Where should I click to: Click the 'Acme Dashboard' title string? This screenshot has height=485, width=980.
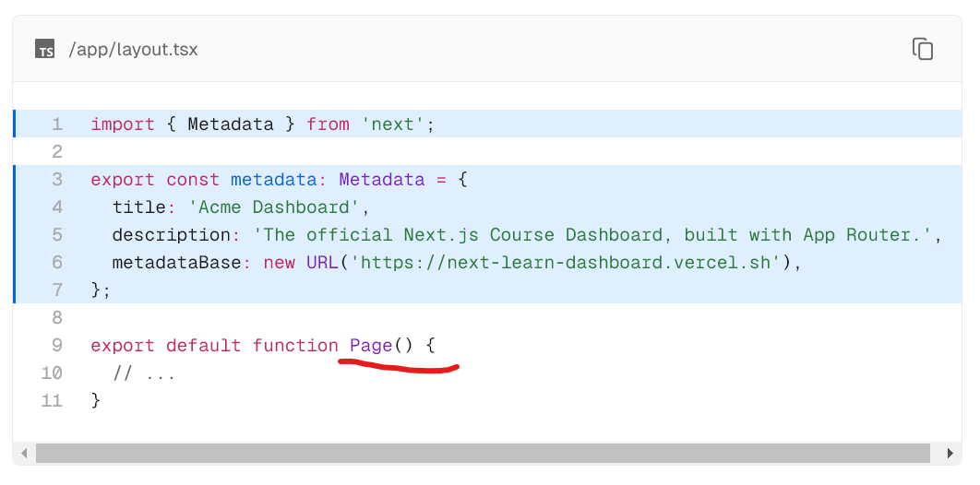tap(274, 207)
